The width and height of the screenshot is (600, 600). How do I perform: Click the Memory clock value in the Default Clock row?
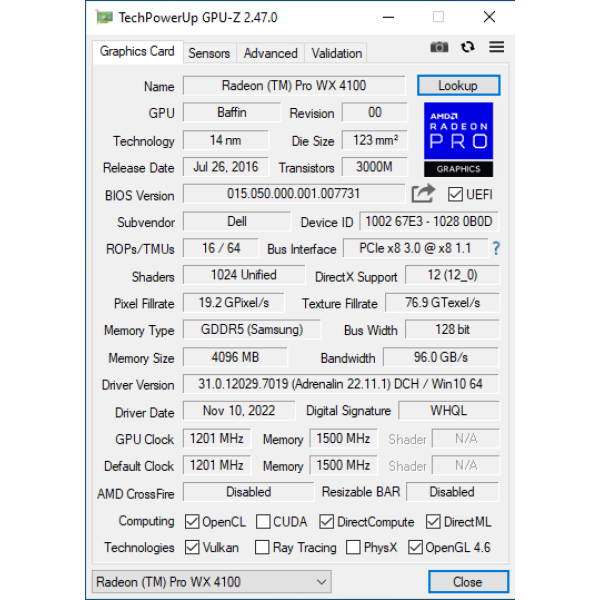tap(343, 465)
